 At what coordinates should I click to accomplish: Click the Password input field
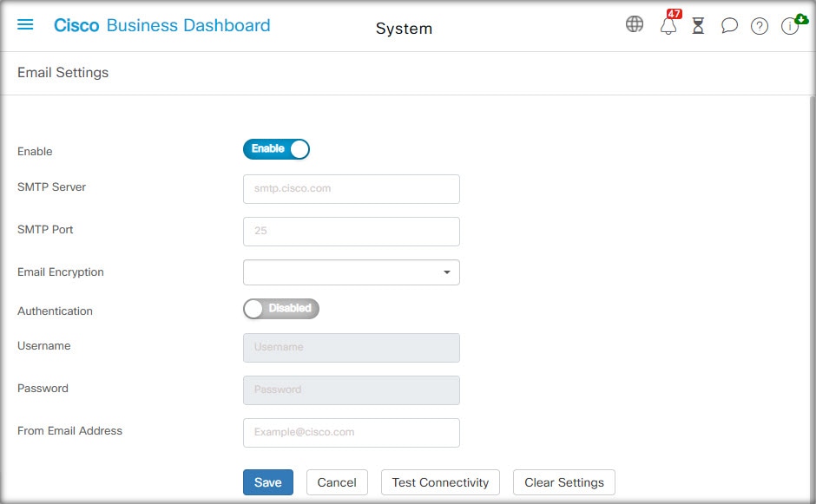pyautogui.click(x=352, y=390)
